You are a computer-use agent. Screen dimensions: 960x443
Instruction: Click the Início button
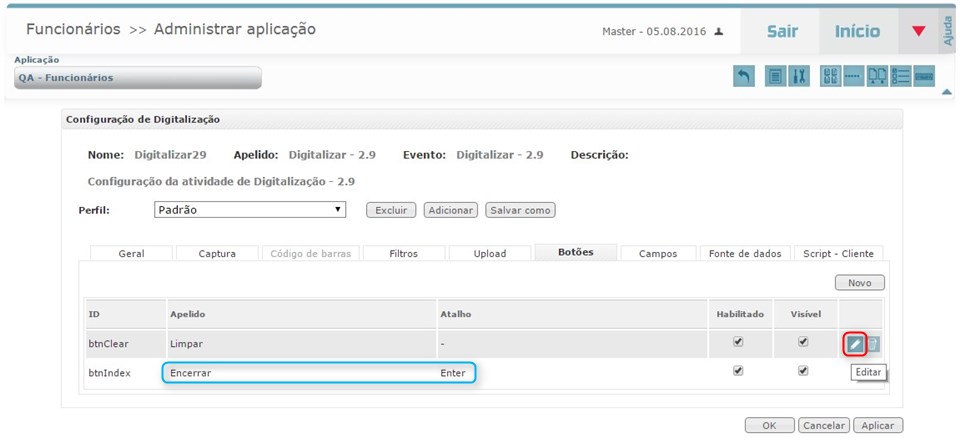click(x=857, y=31)
